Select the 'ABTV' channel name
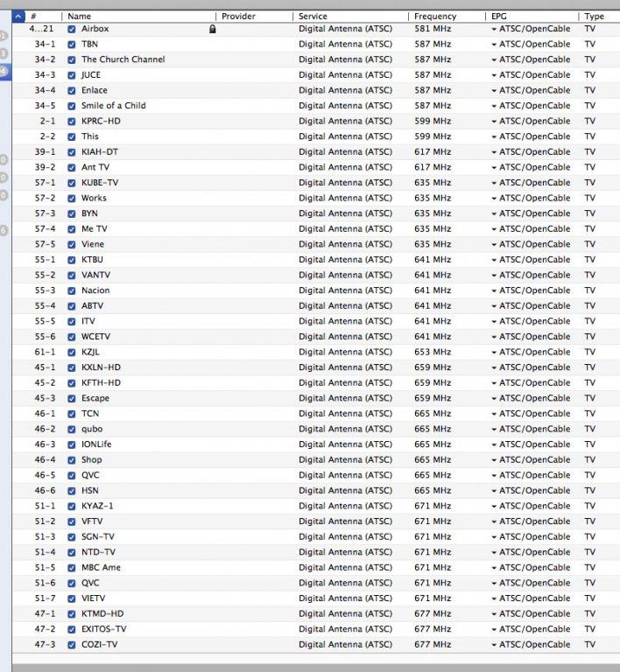620x672 pixels. [92, 306]
